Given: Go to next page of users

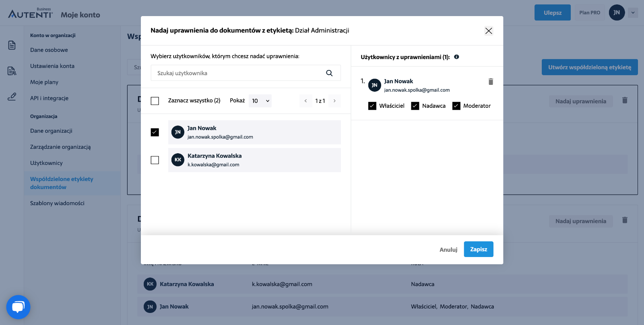Looking at the screenshot, I should point(334,101).
